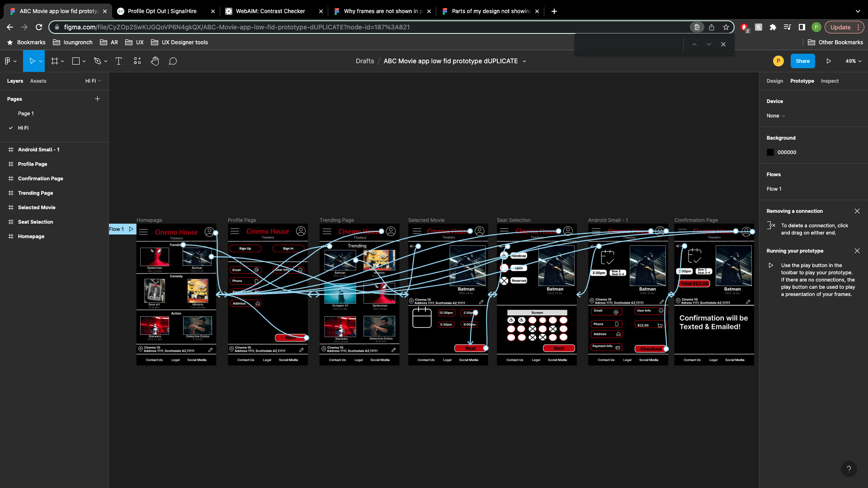The image size is (868, 488).
Task: Click the Comment tool icon
Action: tap(174, 61)
